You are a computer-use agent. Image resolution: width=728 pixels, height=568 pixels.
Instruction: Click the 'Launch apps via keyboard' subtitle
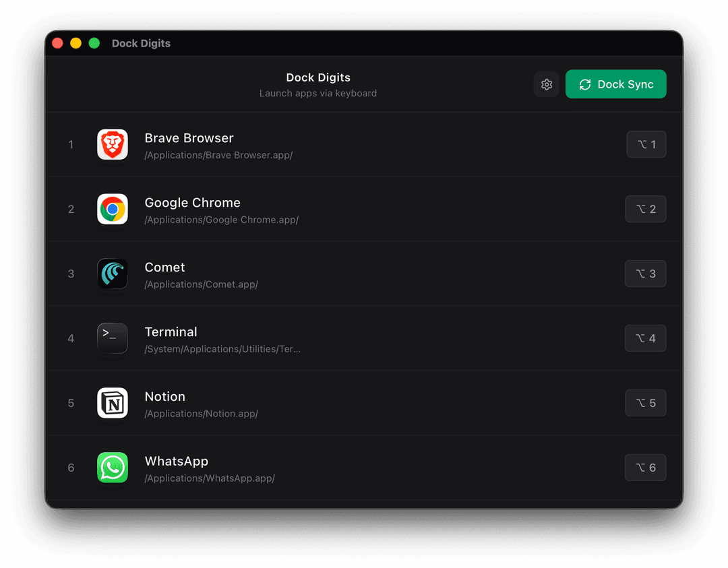[x=318, y=93]
